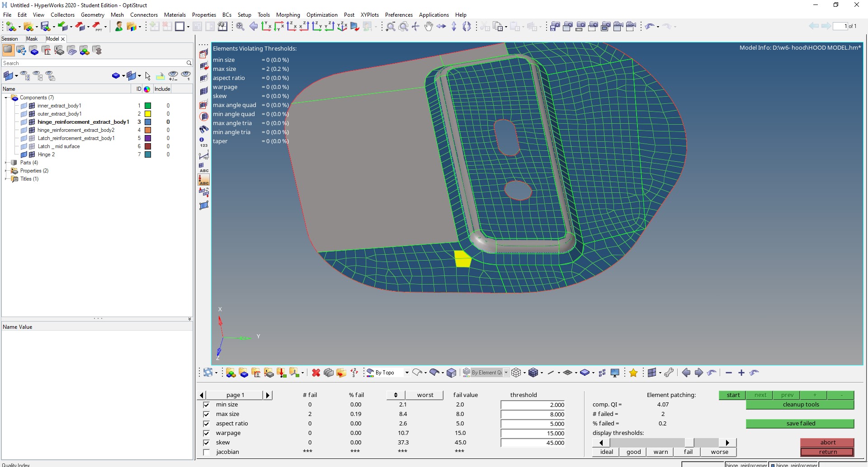Uncheck the warpage criterion checkbox

click(207, 433)
